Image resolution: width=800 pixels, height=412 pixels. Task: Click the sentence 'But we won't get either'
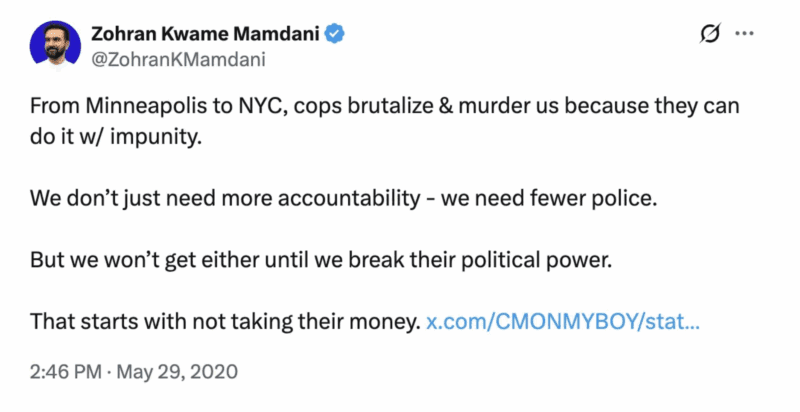(x=321, y=260)
